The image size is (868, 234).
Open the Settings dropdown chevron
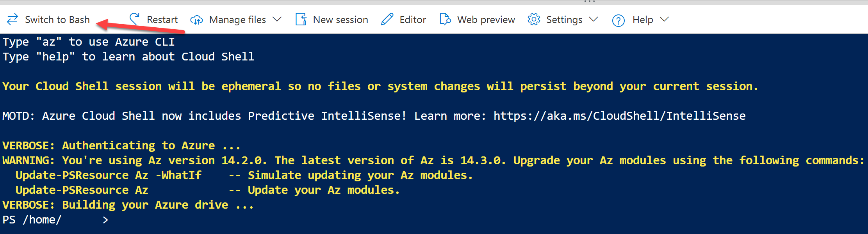click(594, 19)
